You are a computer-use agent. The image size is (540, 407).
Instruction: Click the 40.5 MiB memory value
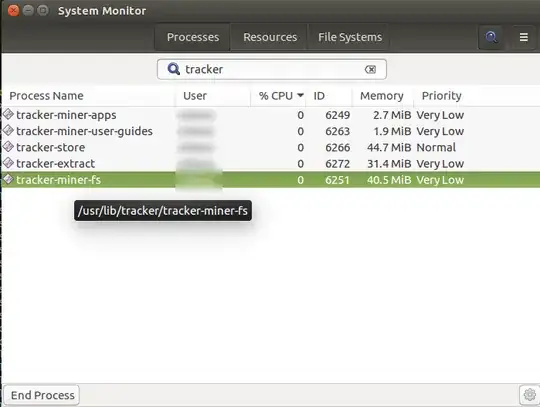point(389,180)
